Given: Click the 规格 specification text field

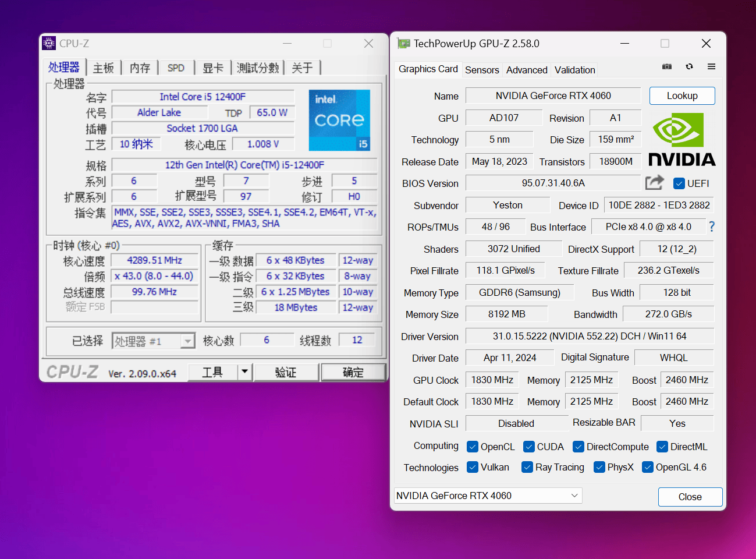Looking at the screenshot, I should coord(244,165).
